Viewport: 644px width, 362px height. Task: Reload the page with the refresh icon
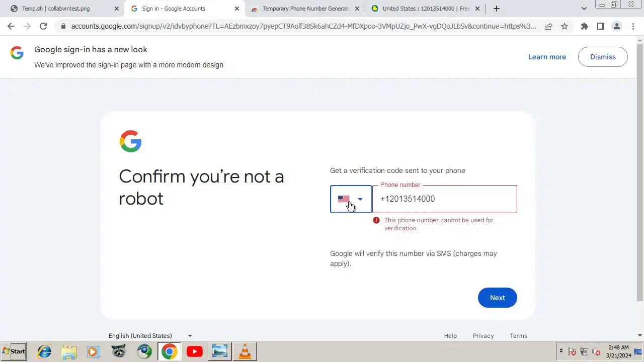[x=43, y=26]
